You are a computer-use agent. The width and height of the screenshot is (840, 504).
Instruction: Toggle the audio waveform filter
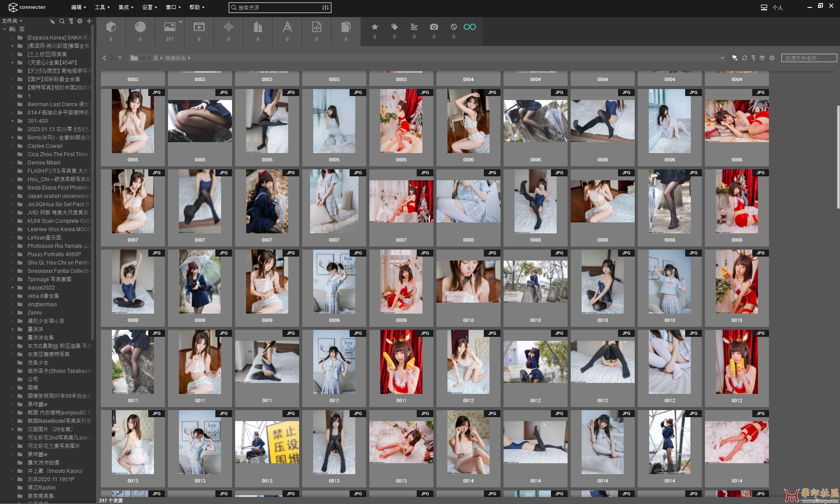(x=228, y=27)
